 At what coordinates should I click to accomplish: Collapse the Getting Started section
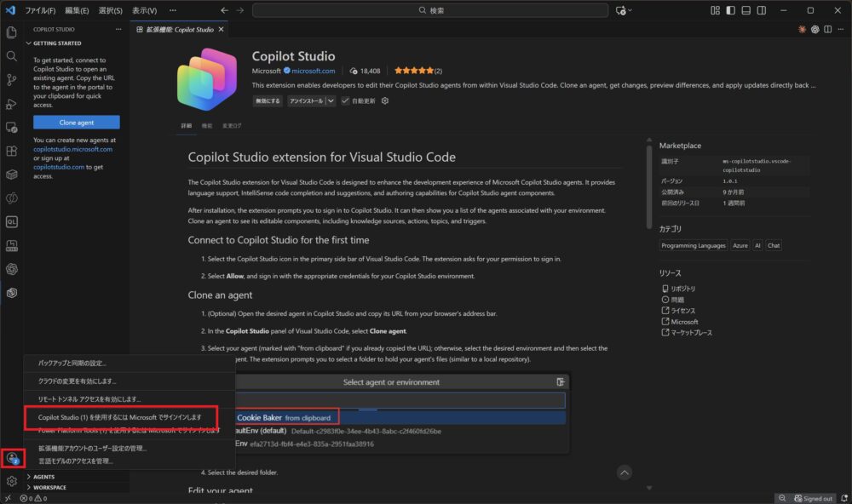(28, 43)
